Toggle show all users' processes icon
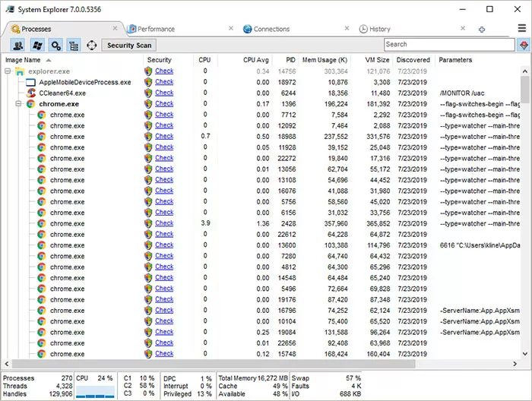 tap(18, 45)
